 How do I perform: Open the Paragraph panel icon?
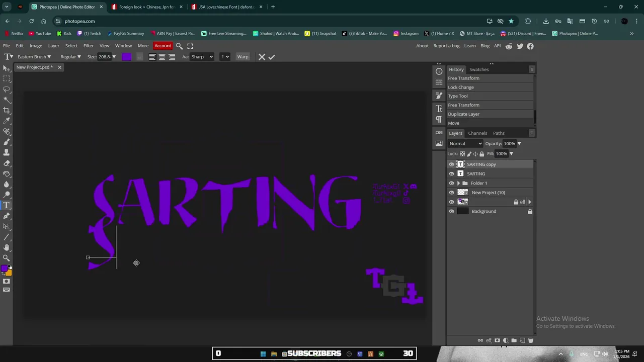point(439,120)
